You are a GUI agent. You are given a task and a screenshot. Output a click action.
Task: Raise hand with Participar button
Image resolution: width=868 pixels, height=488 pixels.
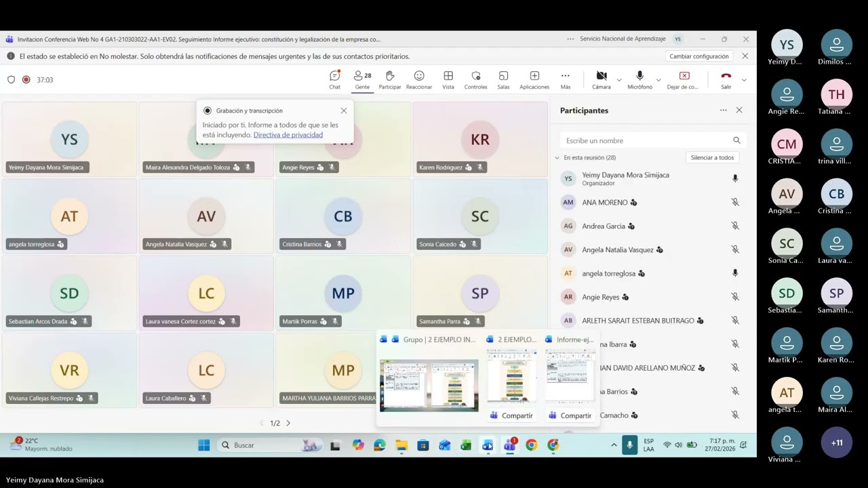point(390,79)
